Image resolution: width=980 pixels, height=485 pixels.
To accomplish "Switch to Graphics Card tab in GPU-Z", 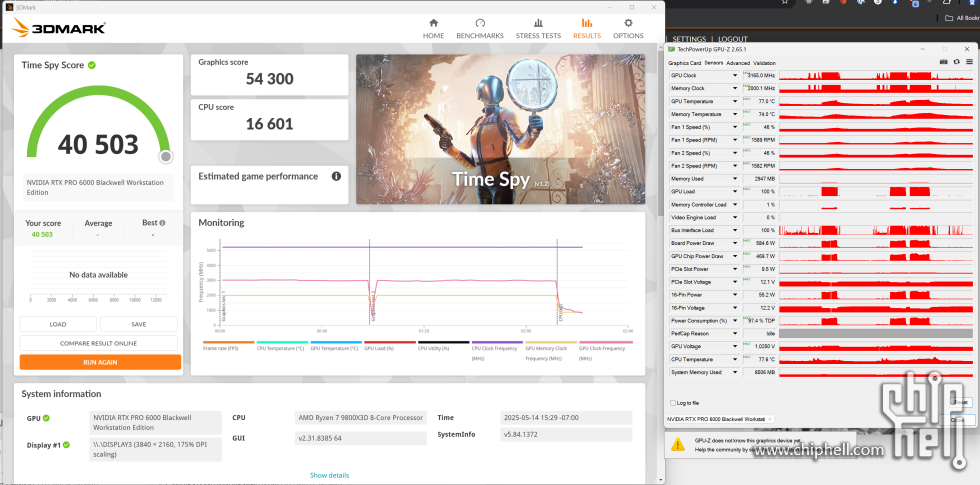I will 684,63.
